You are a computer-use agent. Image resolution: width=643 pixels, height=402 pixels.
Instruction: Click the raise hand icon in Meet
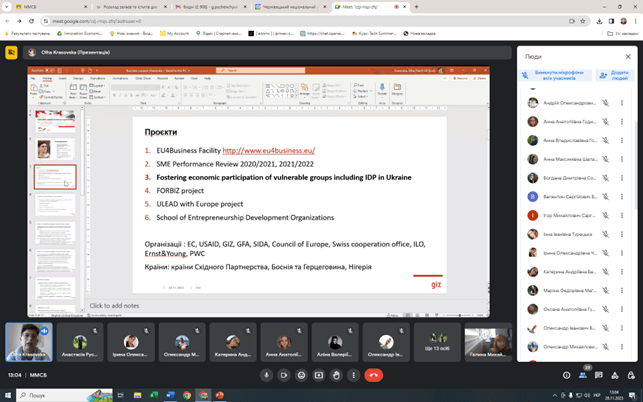coord(337,375)
